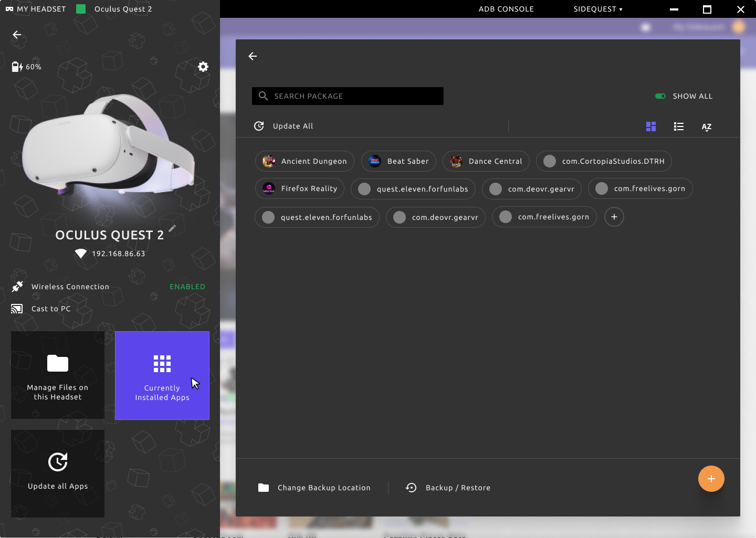This screenshot has width=756, height=538.
Task: Focus the Search Package field
Action: tap(348, 96)
